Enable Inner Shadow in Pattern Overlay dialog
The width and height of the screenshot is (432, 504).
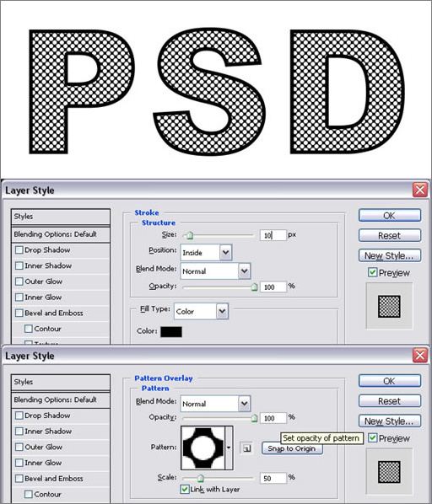pos(19,431)
